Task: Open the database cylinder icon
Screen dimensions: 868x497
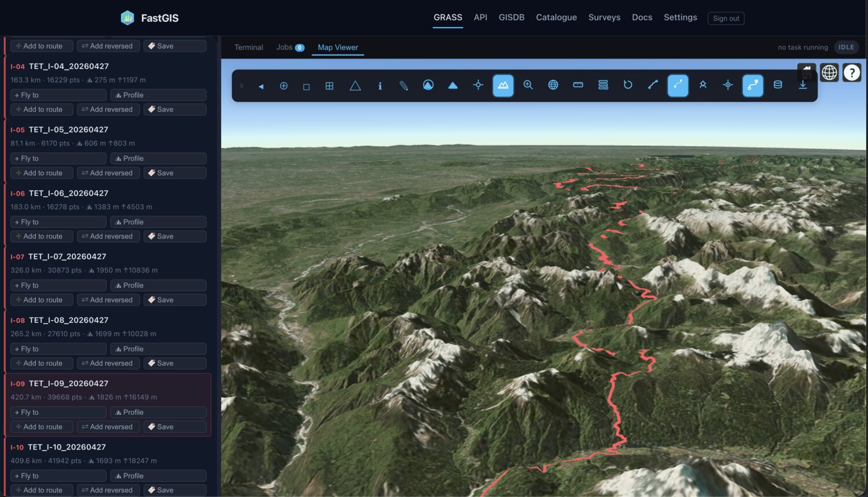Action: [778, 85]
